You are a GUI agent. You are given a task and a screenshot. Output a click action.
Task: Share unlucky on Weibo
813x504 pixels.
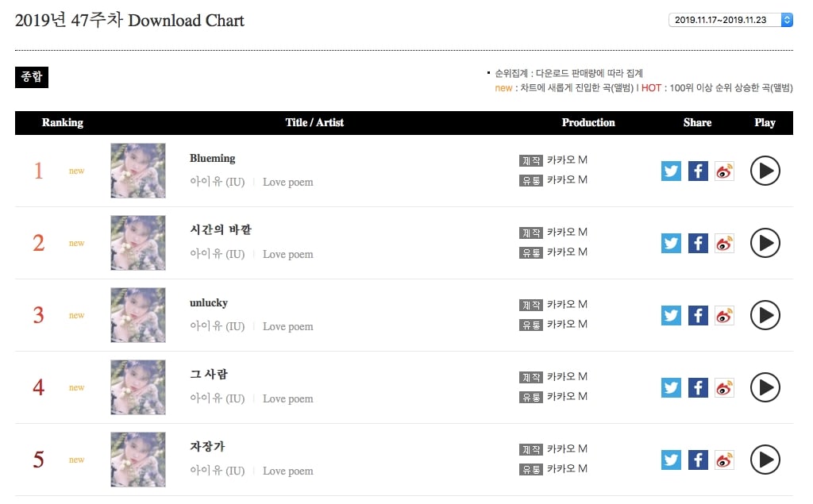(x=724, y=315)
